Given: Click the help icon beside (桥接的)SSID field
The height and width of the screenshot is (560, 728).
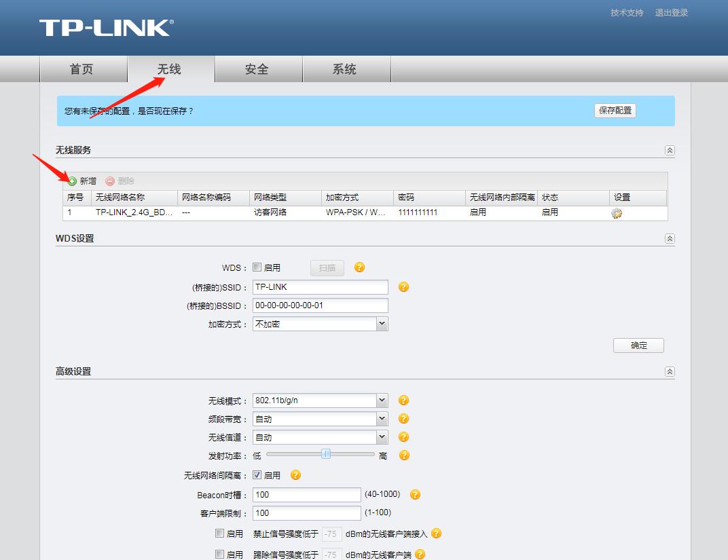Looking at the screenshot, I should (403, 286).
